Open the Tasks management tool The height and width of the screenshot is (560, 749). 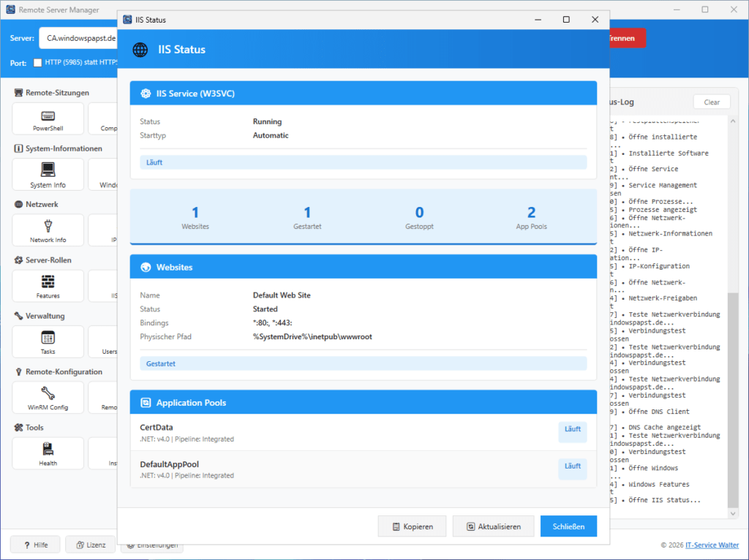47,341
